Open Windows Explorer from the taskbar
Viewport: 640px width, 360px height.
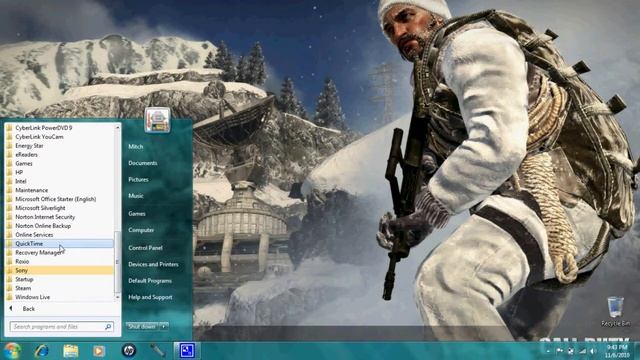70,351
